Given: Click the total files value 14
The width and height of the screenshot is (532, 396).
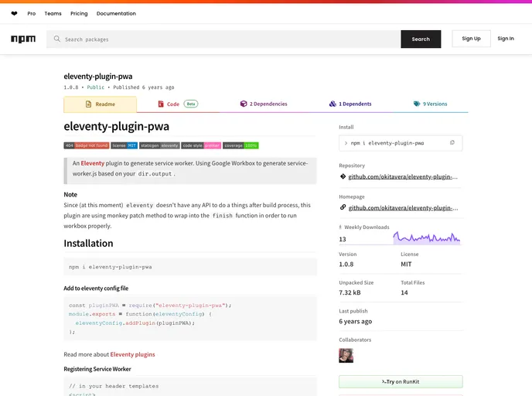Looking at the screenshot, I should click(x=404, y=292).
